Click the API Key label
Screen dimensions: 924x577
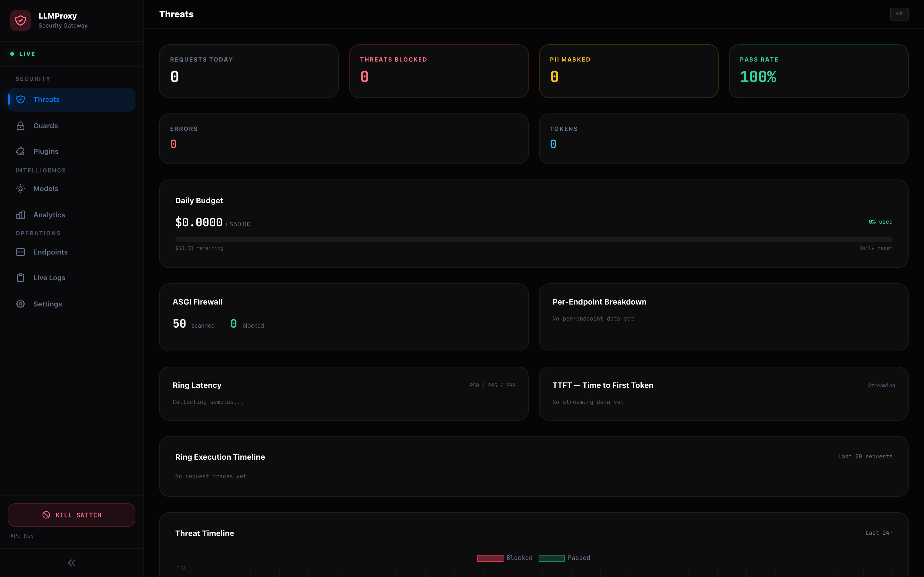click(x=22, y=536)
